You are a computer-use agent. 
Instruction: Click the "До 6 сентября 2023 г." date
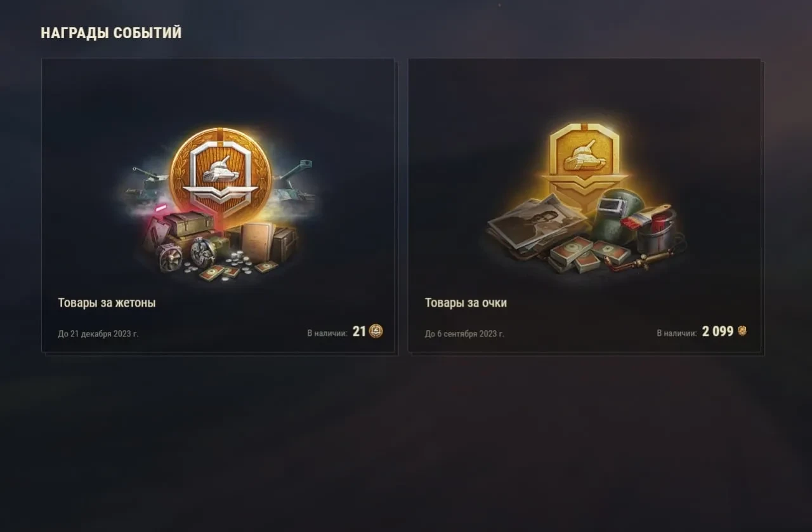(x=465, y=334)
